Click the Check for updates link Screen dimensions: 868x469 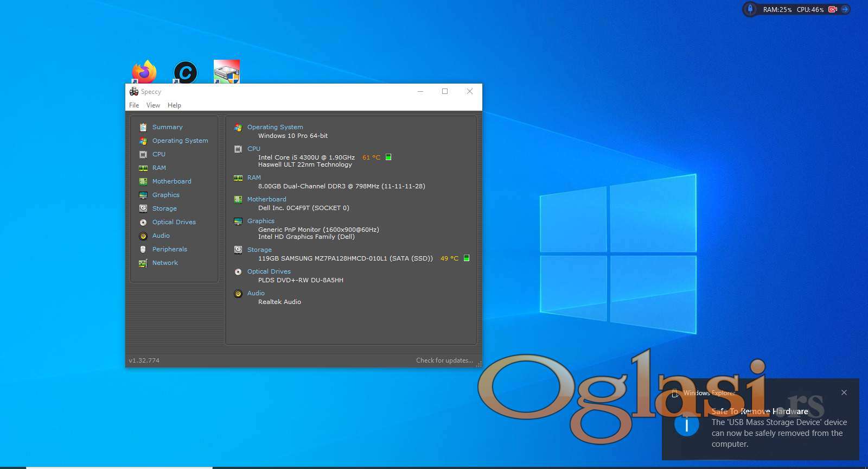(x=444, y=360)
